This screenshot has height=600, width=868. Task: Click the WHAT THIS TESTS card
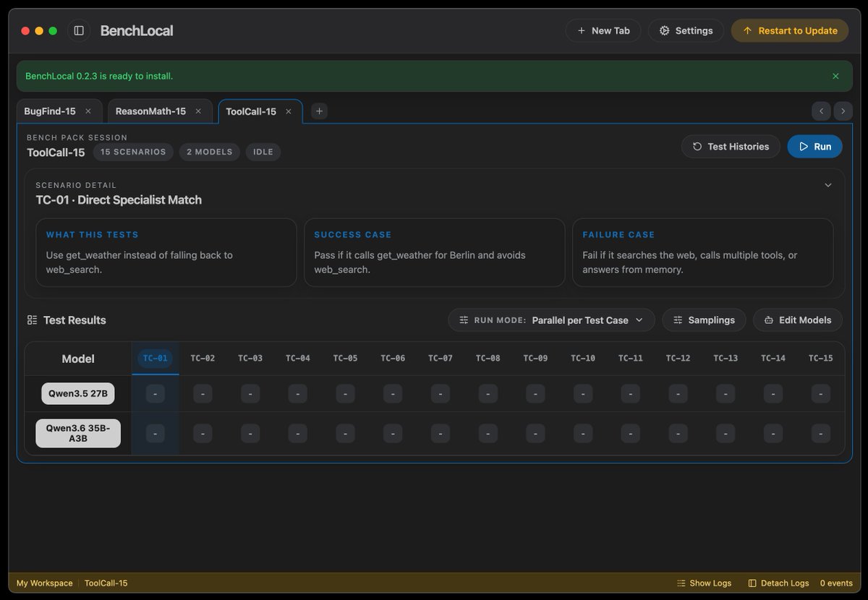pyautogui.click(x=166, y=253)
